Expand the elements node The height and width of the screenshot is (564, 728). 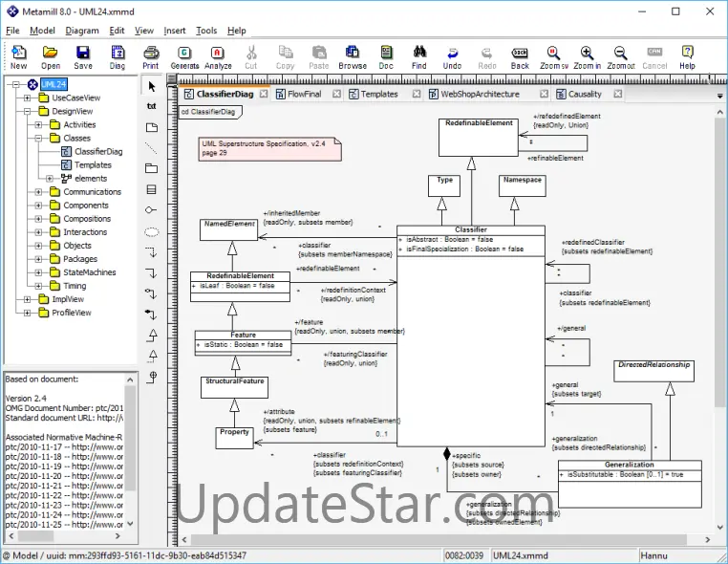(50, 179)
